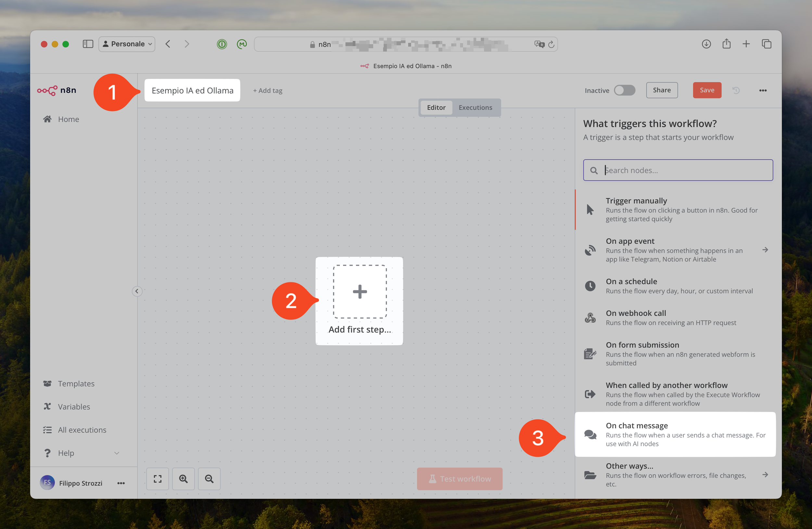Image resolution: width=812 pixels, height=529 pixels.
Task: Click the plus Add first step box
Action: point(360,292)
